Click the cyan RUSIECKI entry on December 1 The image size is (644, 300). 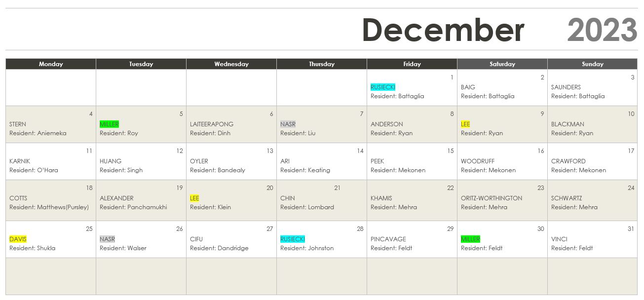tap(383, 87)
